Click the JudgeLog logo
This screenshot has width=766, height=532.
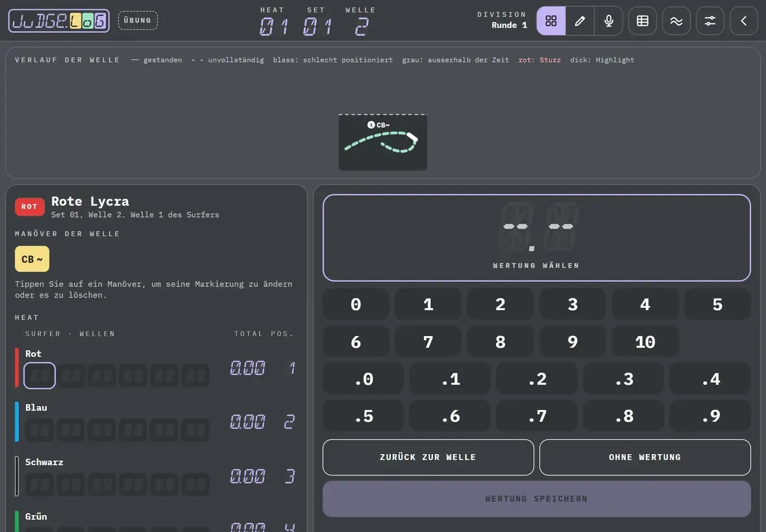58,21
